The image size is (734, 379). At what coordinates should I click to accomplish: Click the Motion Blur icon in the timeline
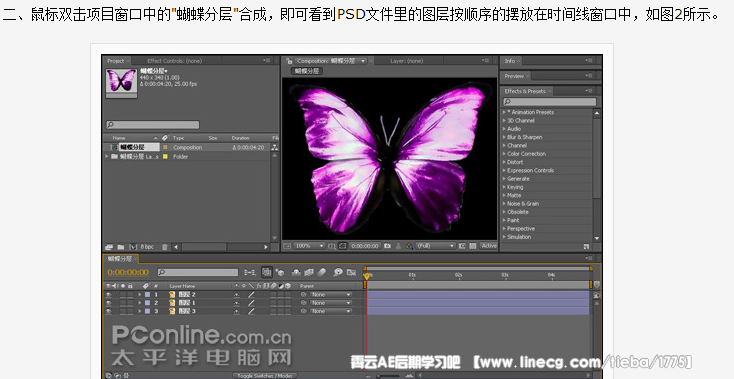(x=322, y=272)
